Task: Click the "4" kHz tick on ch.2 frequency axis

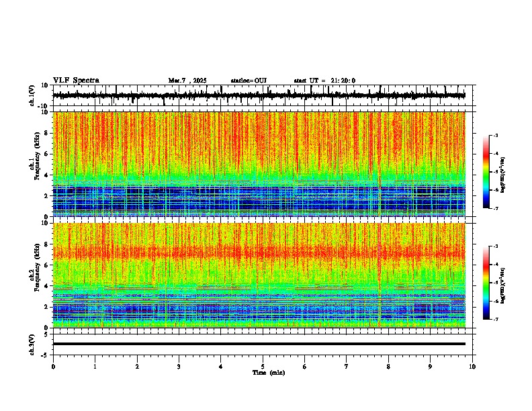Action: (x=46, y=286)
